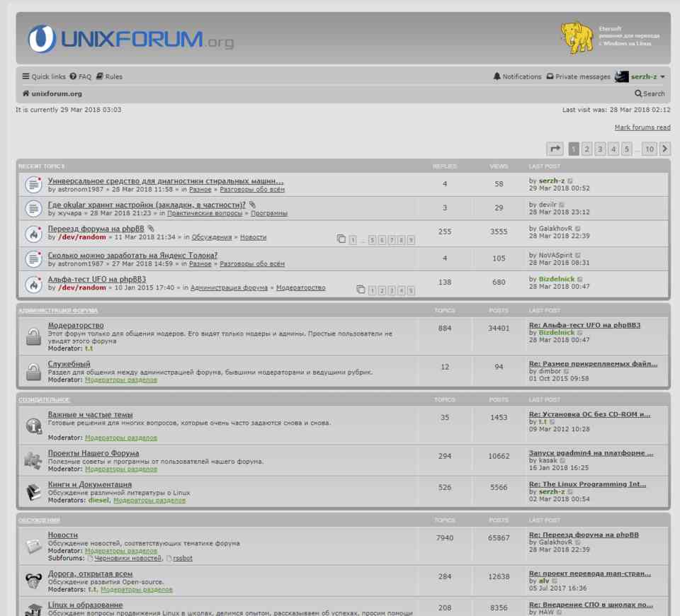Open the rssbot subforum

pos(182,558)
